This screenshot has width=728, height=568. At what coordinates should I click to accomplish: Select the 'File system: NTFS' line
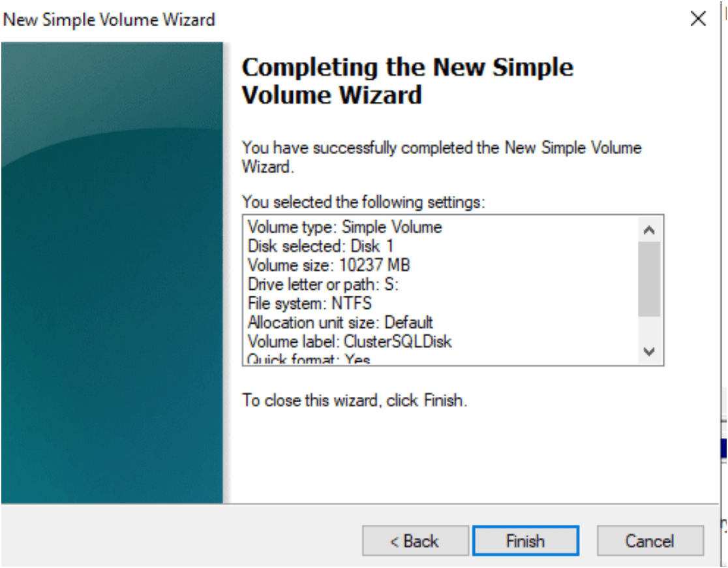(310, 303)
